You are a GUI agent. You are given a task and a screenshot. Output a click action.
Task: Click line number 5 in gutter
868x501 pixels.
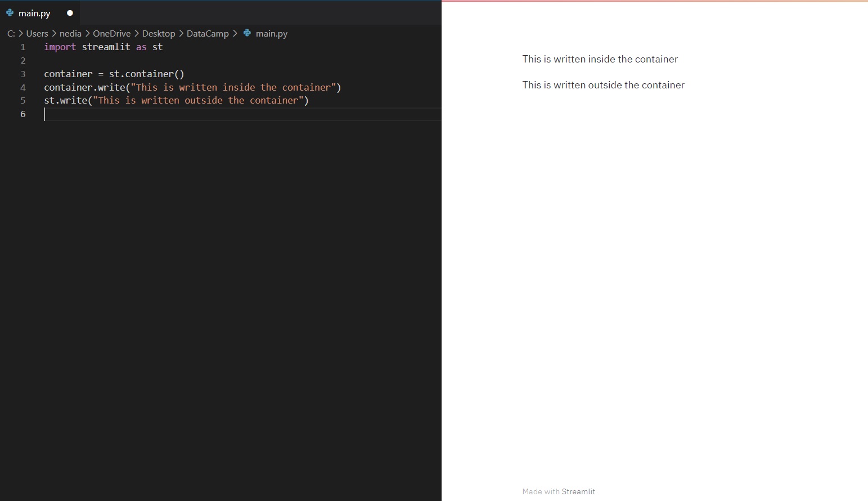[x=23, y=101]
